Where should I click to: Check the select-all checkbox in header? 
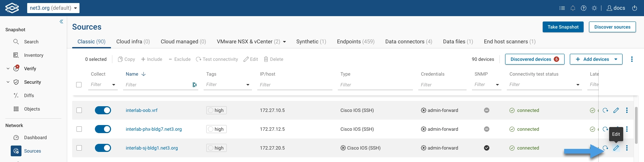point(79,85)
